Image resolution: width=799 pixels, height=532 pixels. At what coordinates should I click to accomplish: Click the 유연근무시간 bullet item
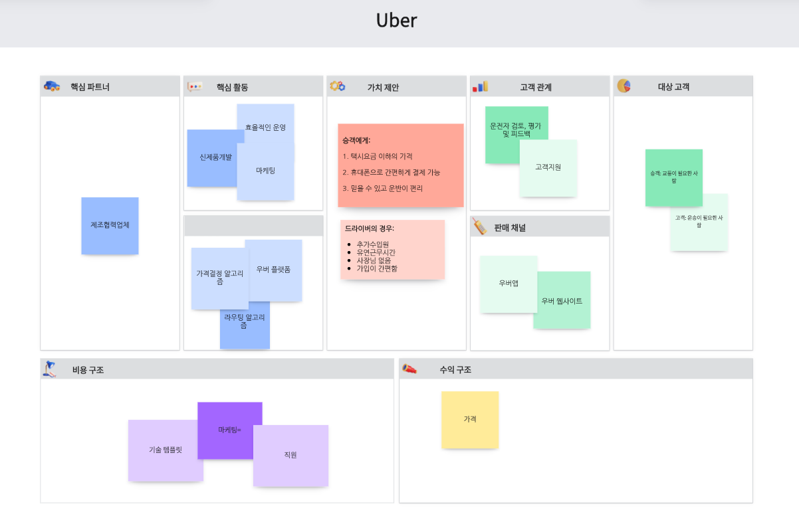(x=376, y=252)
